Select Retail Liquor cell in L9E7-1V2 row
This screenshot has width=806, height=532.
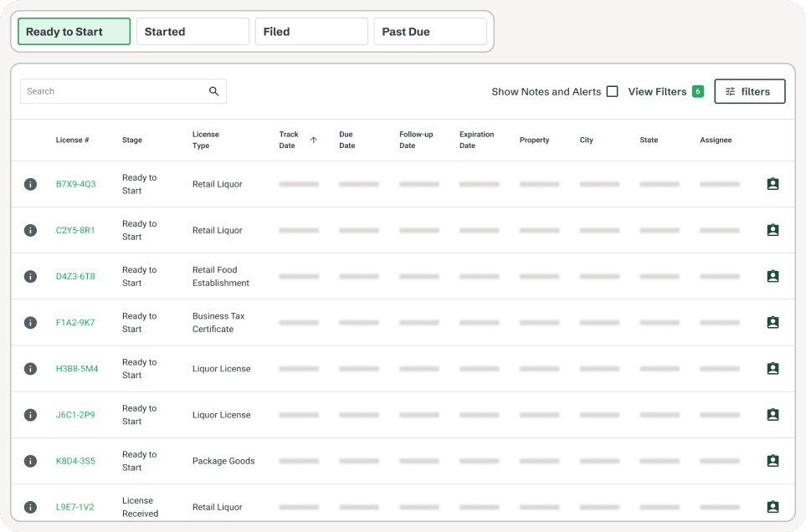[217, 508]
